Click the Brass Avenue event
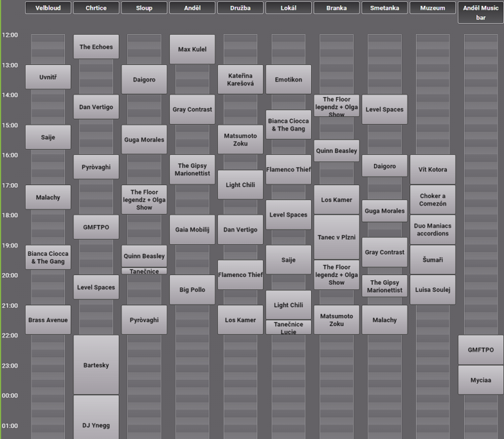Viewport: 504px width, 439px height. (x=48, y=320)
